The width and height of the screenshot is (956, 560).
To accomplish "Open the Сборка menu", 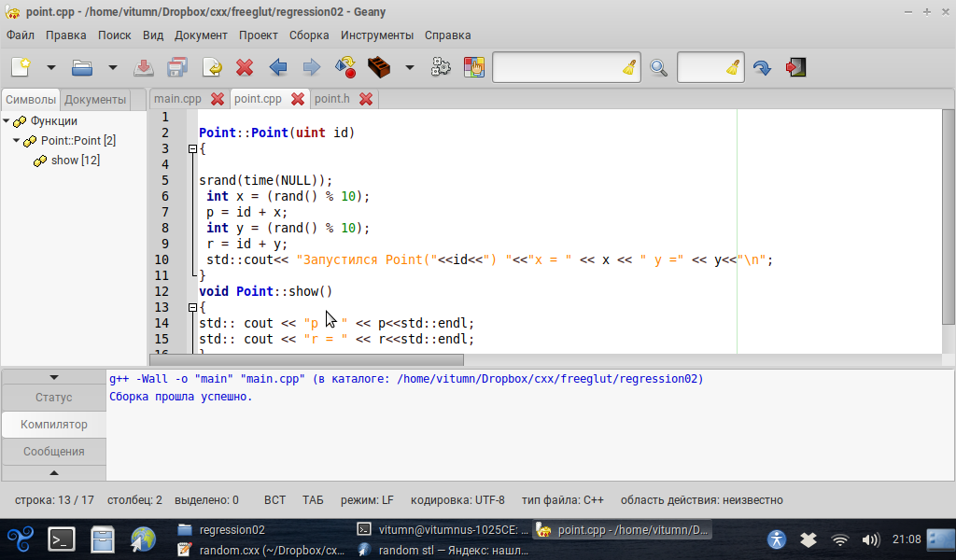I will pos(309,35).
